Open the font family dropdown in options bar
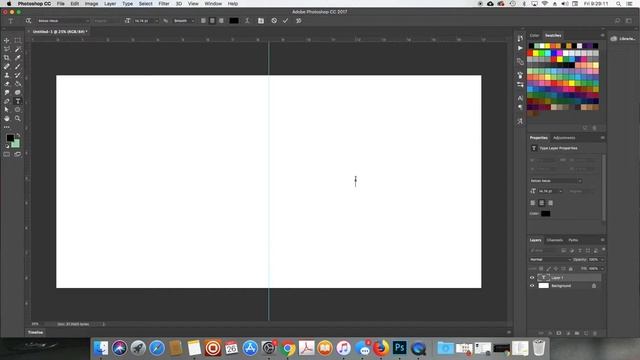640x360 pixels. [63, 20]
